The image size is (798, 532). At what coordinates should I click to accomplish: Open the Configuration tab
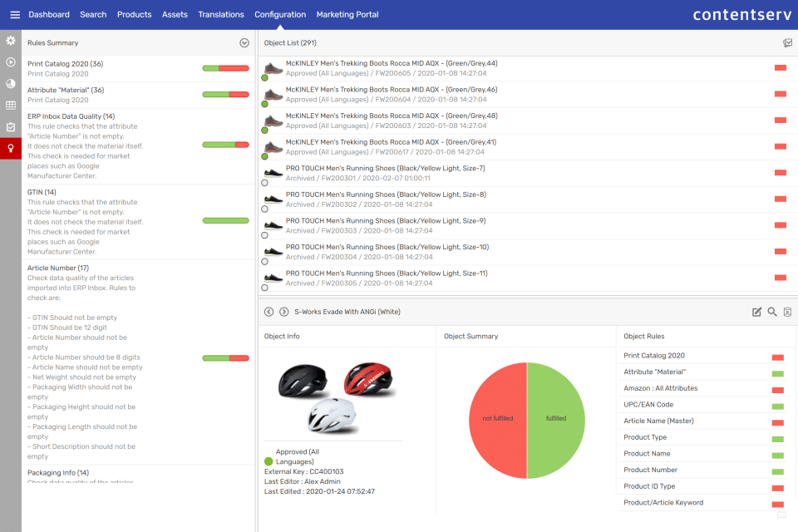280,15
